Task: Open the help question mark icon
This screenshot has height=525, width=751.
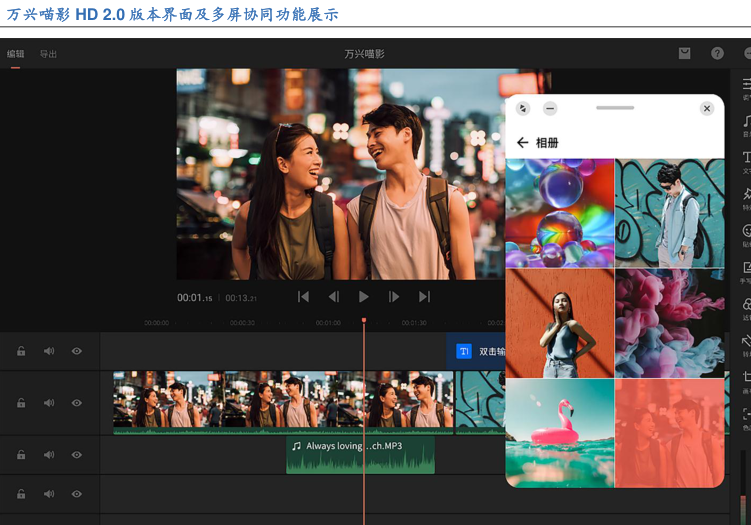Action: [717, 54]
